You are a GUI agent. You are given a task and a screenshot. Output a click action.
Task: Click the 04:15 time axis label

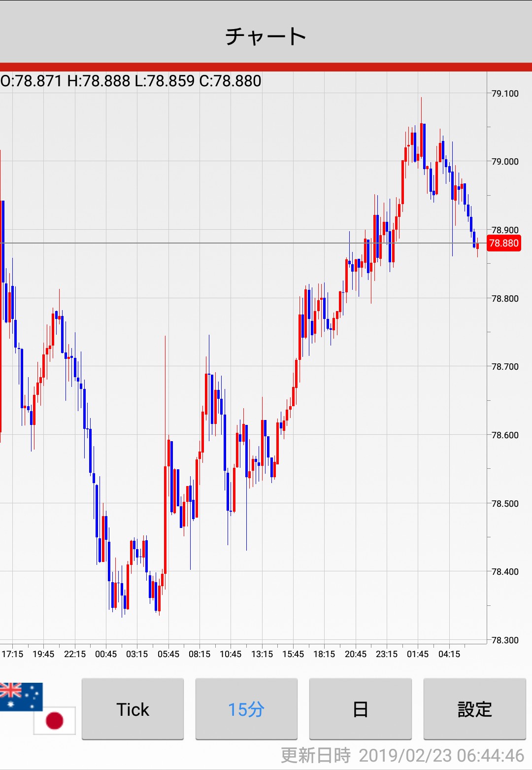(449, 654)
